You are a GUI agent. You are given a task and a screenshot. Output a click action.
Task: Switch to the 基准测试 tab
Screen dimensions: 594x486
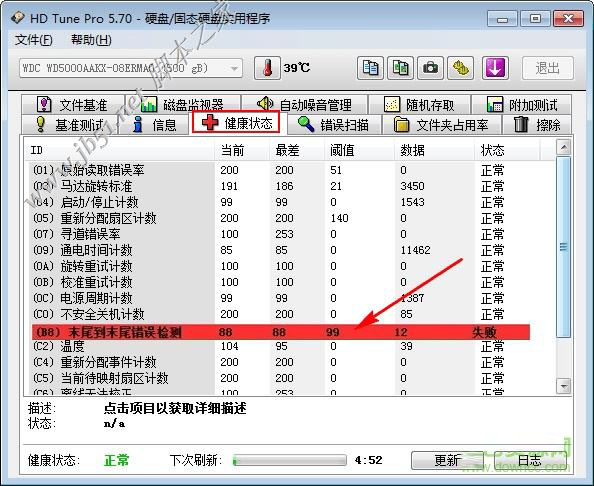(x=70, y=124)
